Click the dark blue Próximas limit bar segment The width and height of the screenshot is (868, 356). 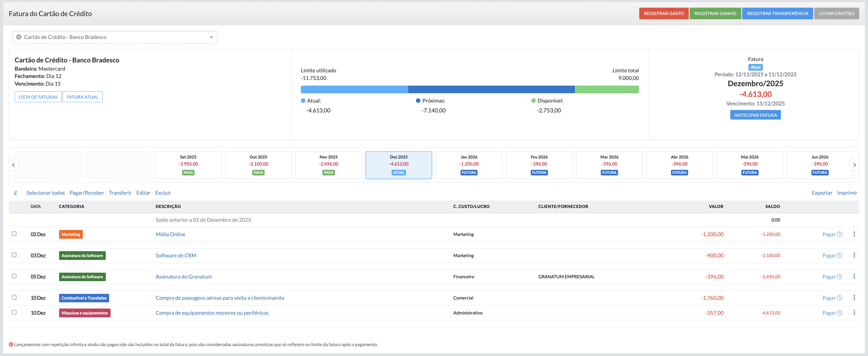(x=491, y=89)
